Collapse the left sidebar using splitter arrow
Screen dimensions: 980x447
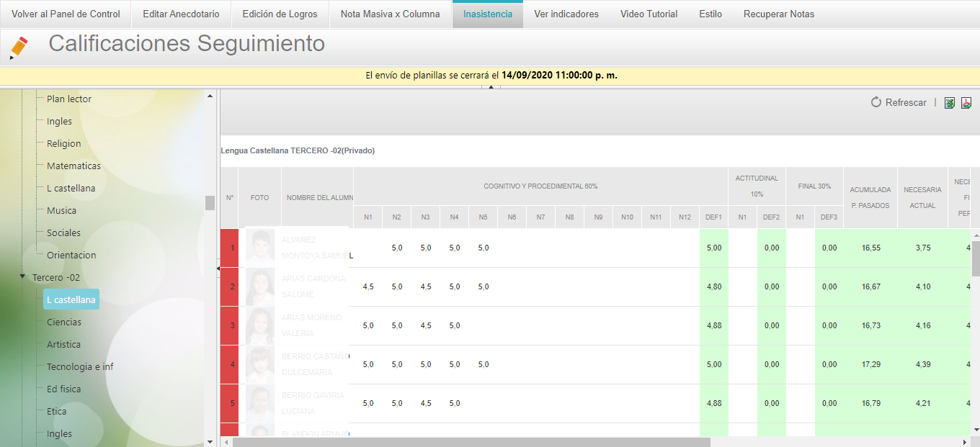(x=218, y=268)
